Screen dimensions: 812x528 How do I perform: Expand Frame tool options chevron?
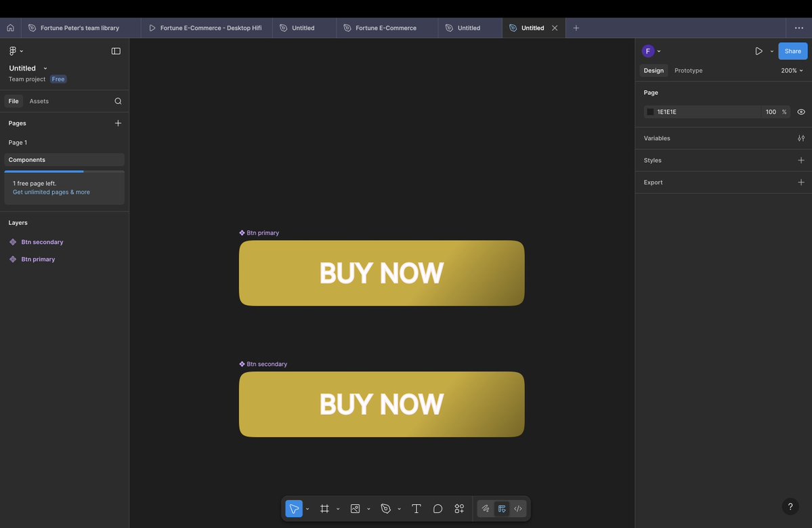338,509
